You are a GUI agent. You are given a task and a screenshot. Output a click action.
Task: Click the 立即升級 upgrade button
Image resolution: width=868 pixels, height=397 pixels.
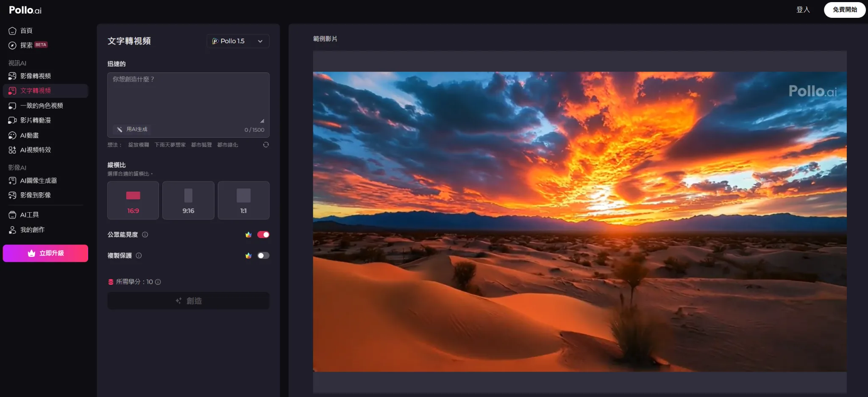tap(45, 253)
